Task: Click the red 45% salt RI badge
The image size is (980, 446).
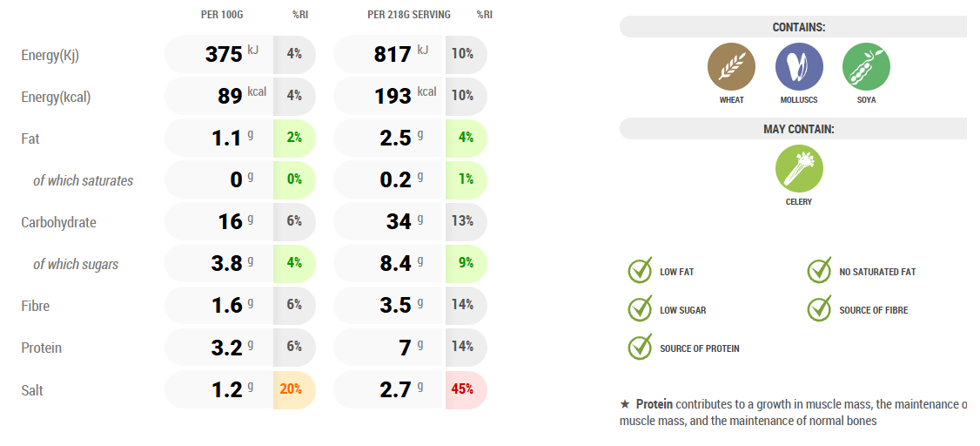Action: point(463,389)
